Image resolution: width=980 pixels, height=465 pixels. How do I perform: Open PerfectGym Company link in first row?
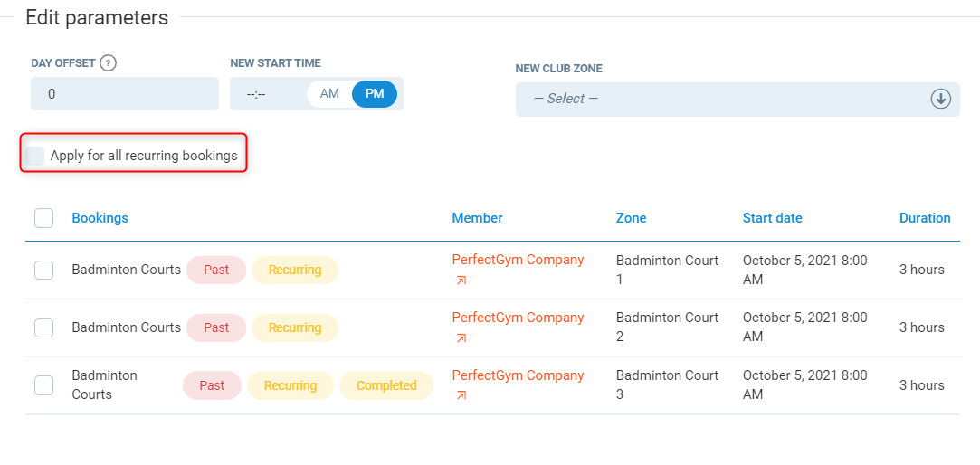[x=518, y=260]
